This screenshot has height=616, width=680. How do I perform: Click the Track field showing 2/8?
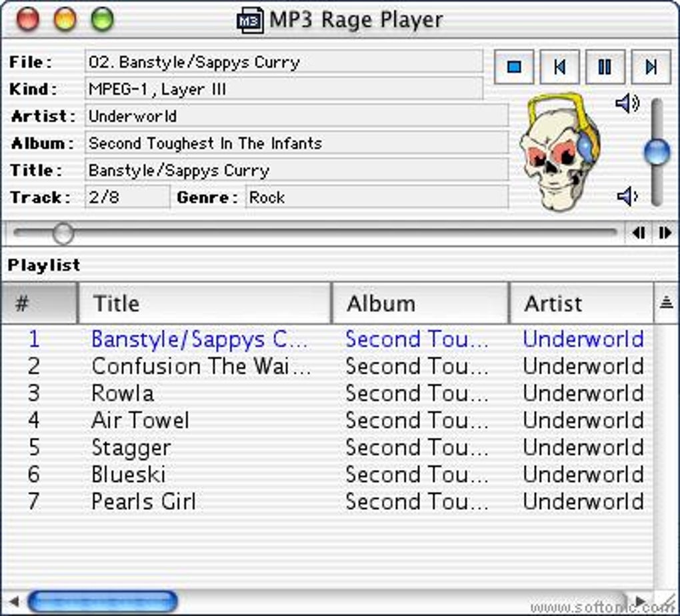point(127,197)
